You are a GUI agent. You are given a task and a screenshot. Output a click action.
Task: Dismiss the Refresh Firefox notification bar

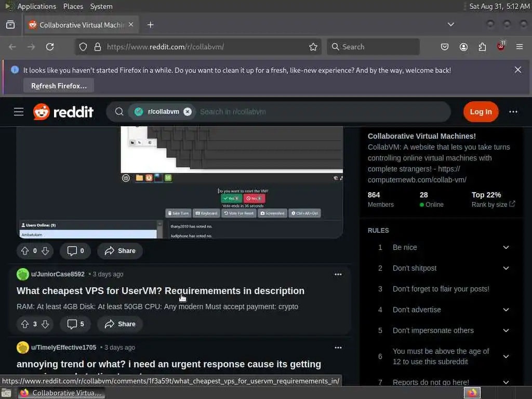tap(518, 70)
